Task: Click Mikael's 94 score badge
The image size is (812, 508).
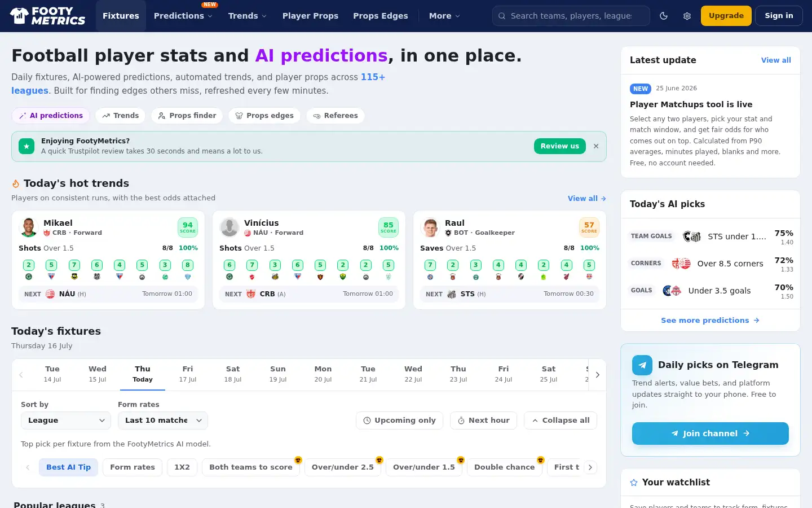Action: tap(188, 227)
